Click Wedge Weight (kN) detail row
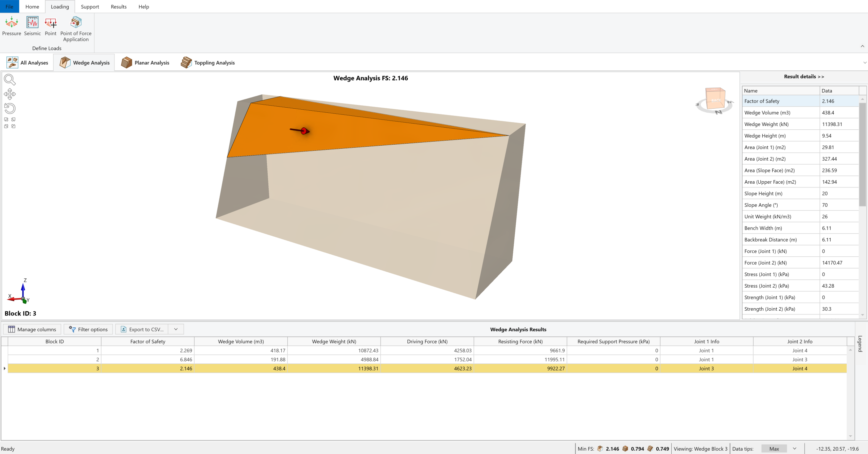 point(801,124)
